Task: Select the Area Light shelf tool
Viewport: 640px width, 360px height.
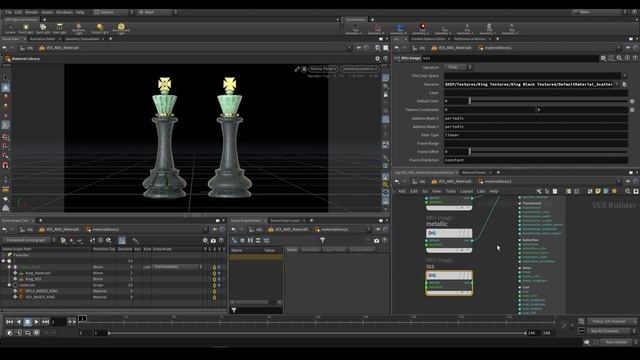Action: tap(60, 28)
